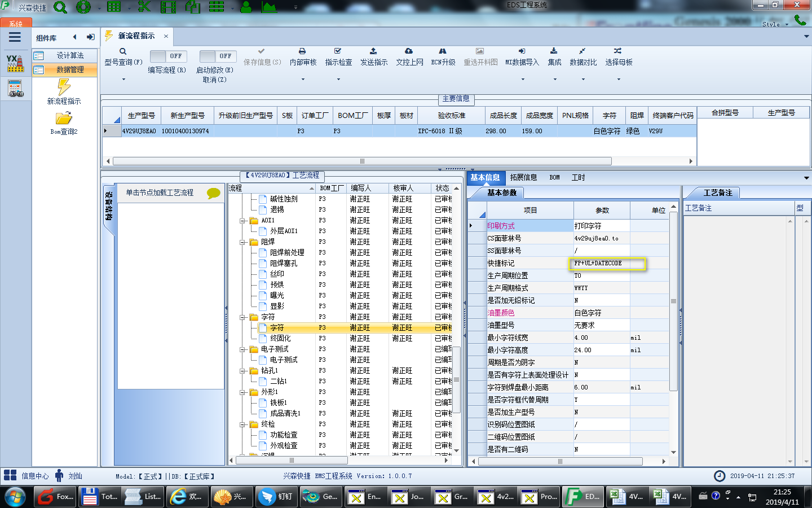Click ECN升级 toolbar icon

pyautogui.click(x=443, y=51)
